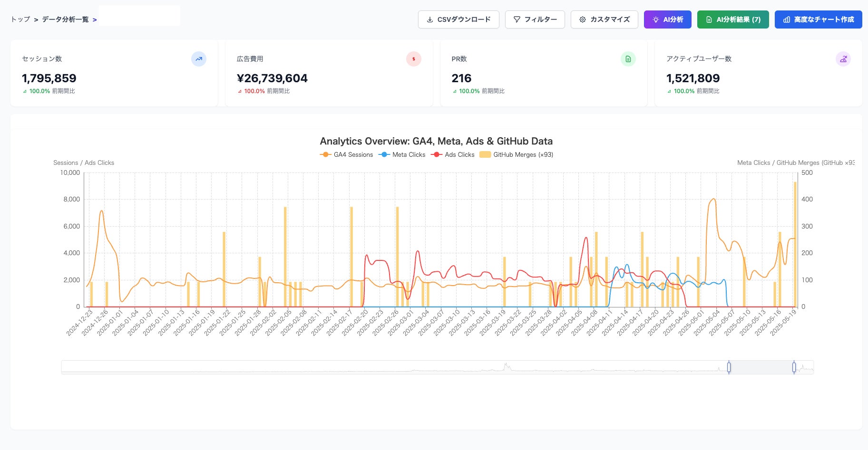
Task: Toggle Meta Clicks series in chart legend
Action: click(x=402, y=154)
